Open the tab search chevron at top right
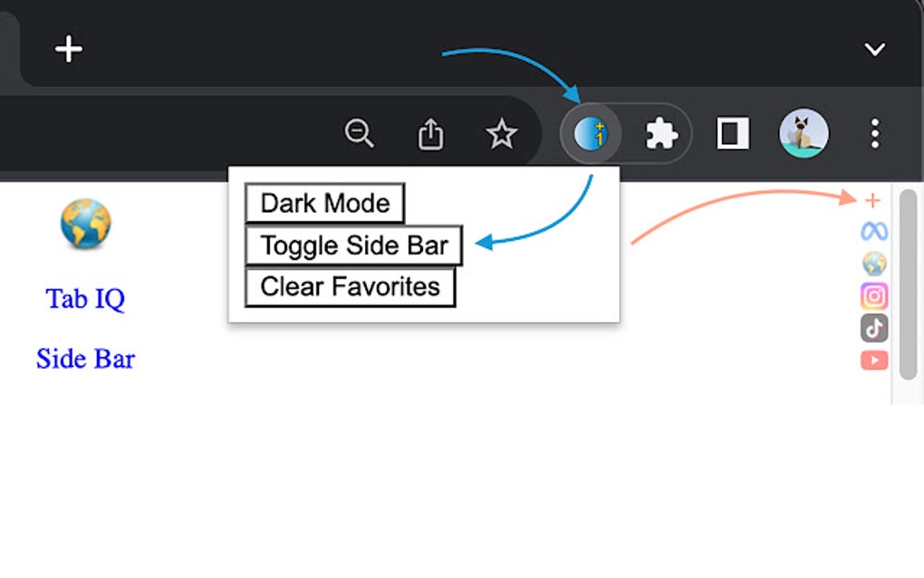 (x=872, y=49)
